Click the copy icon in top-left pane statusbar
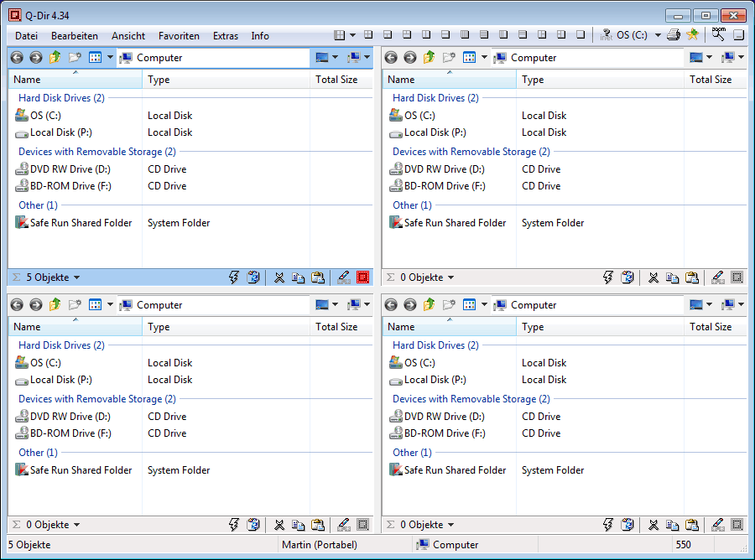 point(299,277)
